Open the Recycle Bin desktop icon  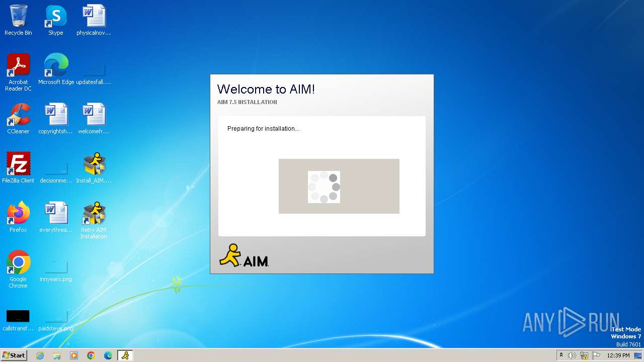pos(18,20)
